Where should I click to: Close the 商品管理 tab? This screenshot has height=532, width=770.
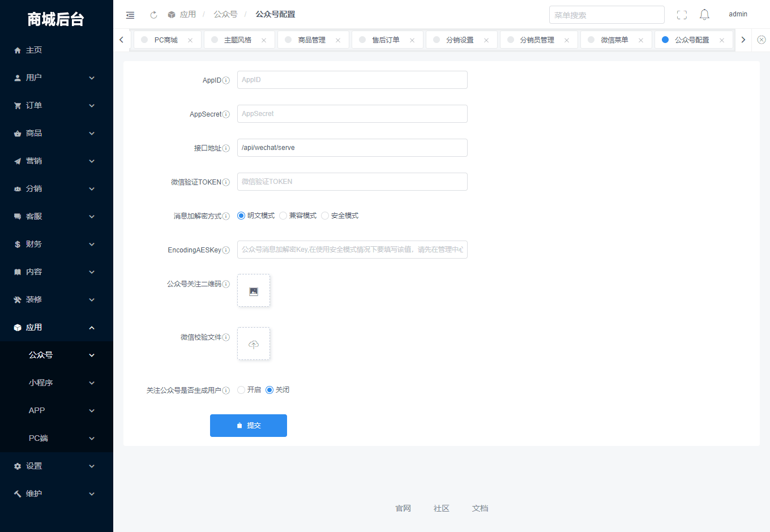(x=338, y=40)
